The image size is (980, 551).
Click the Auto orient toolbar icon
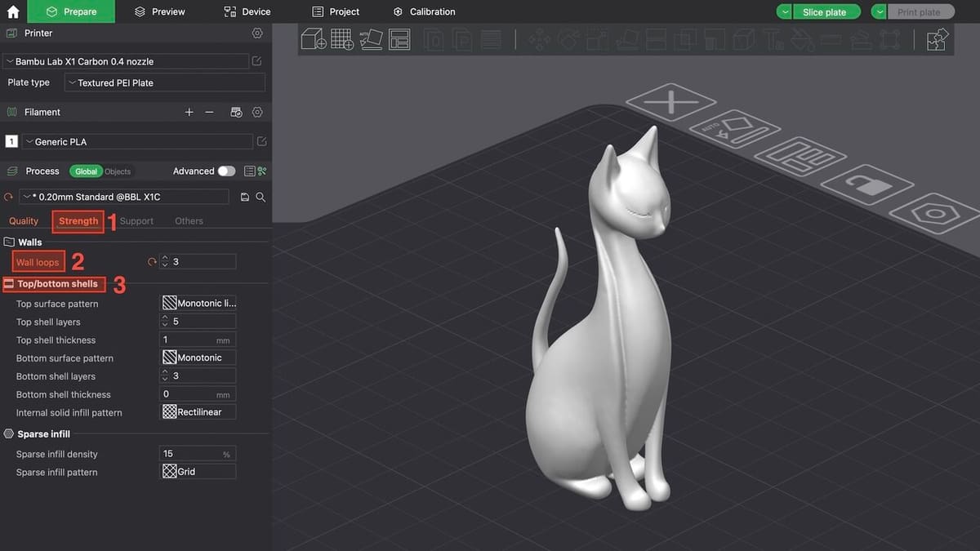point(371,39)
